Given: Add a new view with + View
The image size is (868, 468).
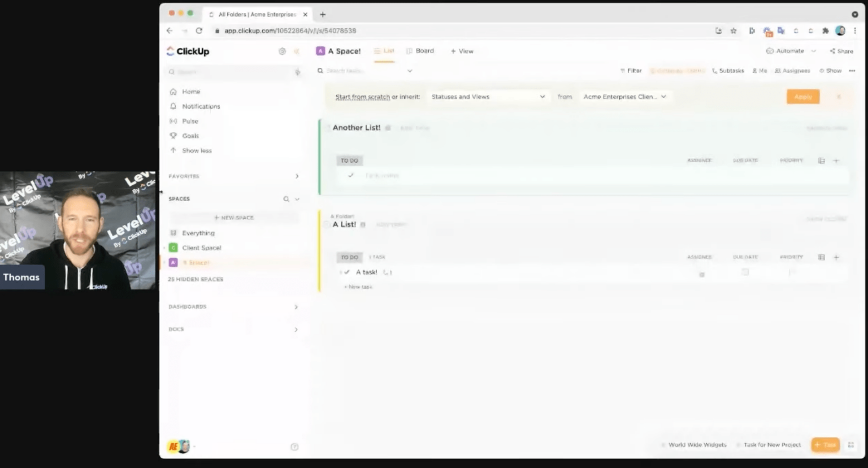Looking at the screenshot, I should [x=462, y=51].
